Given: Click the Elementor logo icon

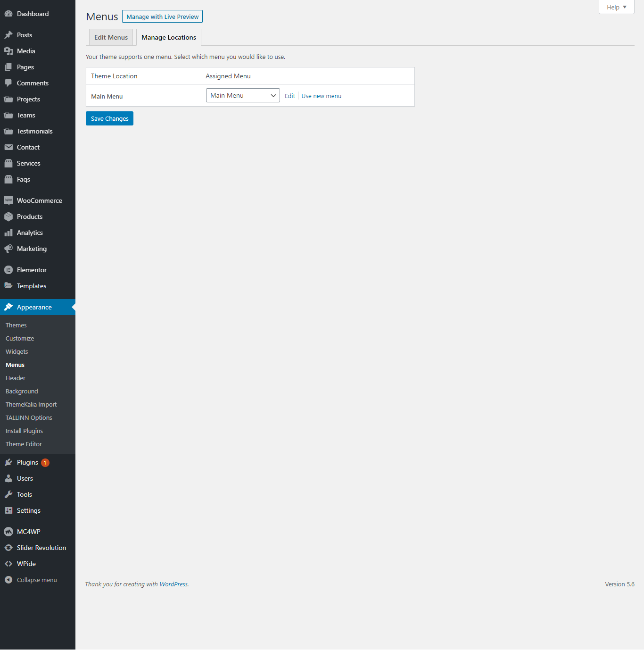Looking at the screenshot, I should [x=8, y=270].
